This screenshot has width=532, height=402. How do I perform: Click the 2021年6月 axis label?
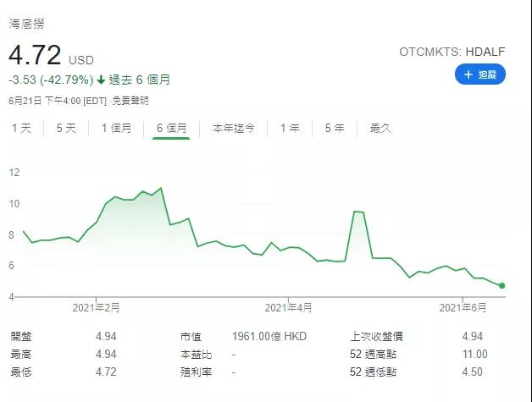pos(463,308)
